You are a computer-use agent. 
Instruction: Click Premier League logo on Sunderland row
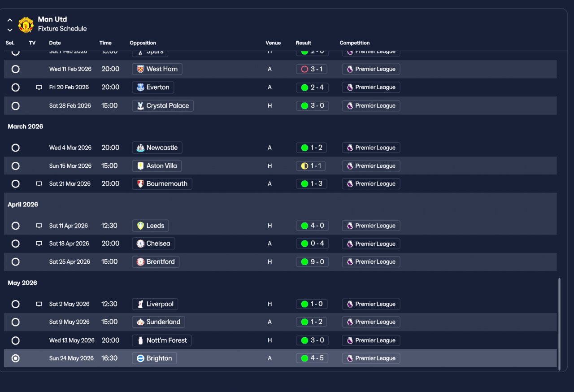pos(350,322)
